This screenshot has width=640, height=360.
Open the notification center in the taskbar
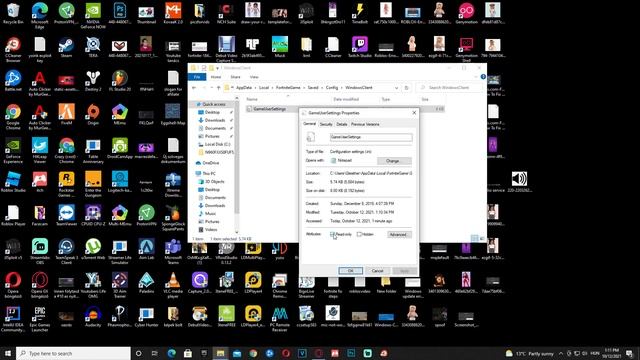click(630, 353)
